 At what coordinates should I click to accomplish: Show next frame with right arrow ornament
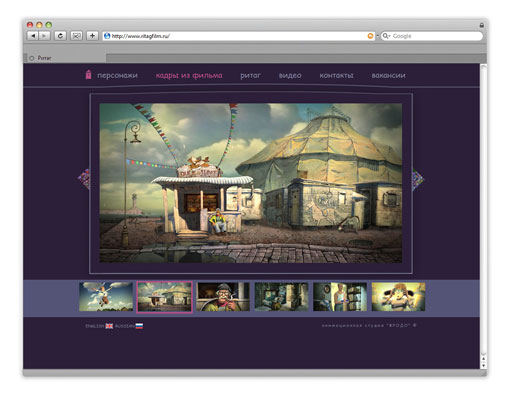418,179
